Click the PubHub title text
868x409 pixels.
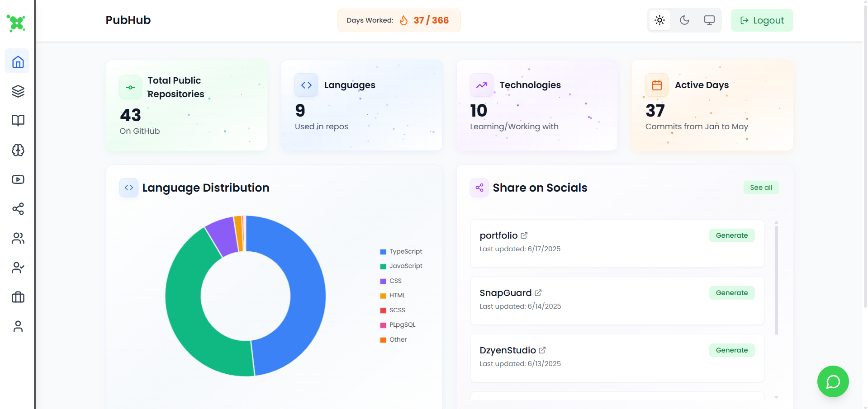click(x=128, y=20)
